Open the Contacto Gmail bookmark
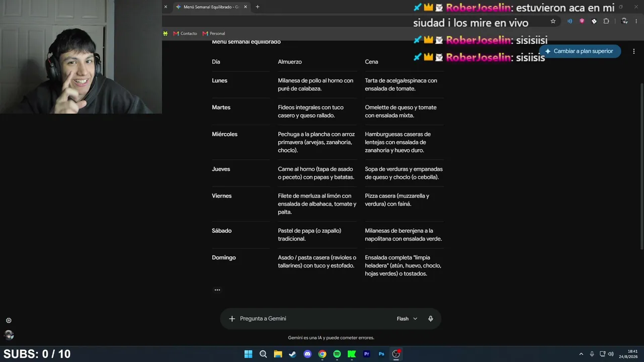 (x=185, y=34)
